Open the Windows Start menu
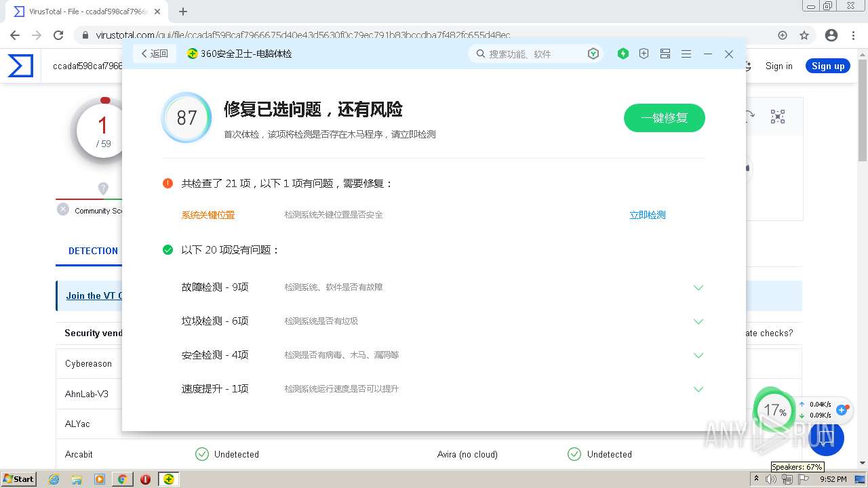Viewport: 868px width, 488px height. coord(18,479)
